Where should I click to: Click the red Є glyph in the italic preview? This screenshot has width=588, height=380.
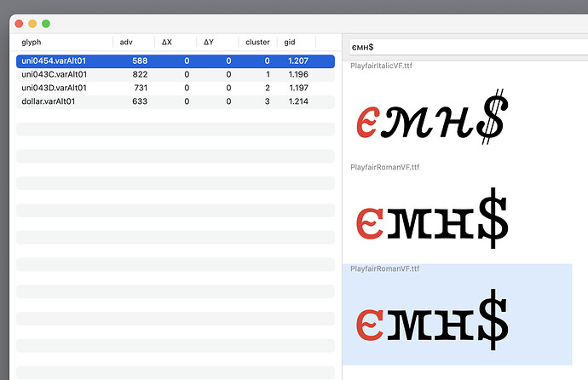pos(367,122)
